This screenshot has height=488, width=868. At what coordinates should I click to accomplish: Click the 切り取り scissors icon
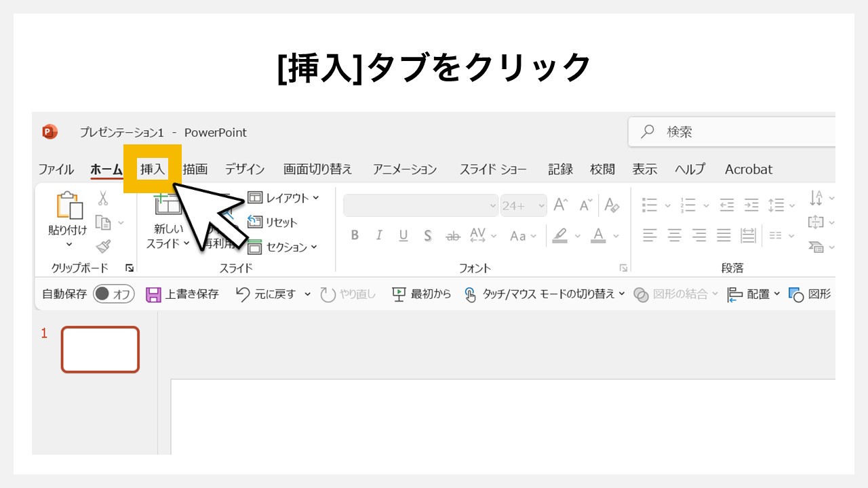click(x=104, y=197)
